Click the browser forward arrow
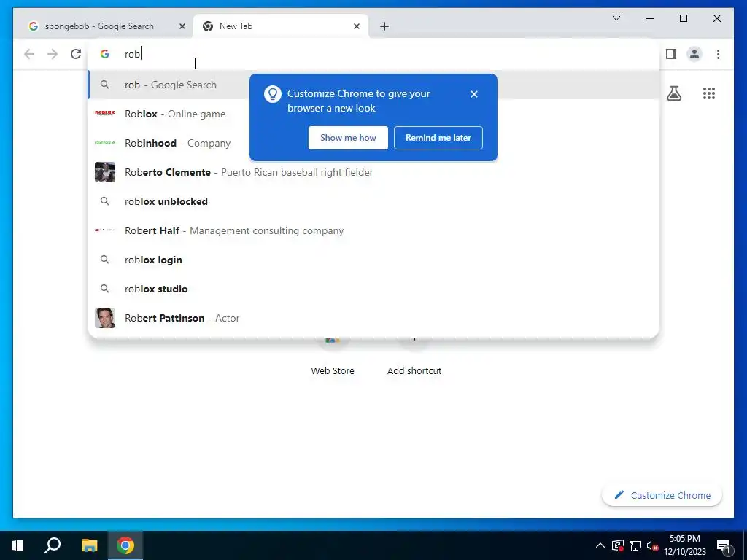Image resolution: width=747 pixels, height=560 pixels. pyautogui.click(x=53, y=54)
